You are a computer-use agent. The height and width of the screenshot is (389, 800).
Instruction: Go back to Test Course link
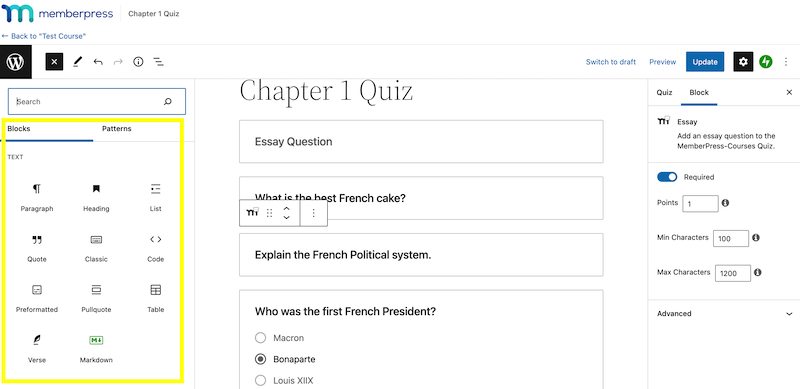click(43, 36)
